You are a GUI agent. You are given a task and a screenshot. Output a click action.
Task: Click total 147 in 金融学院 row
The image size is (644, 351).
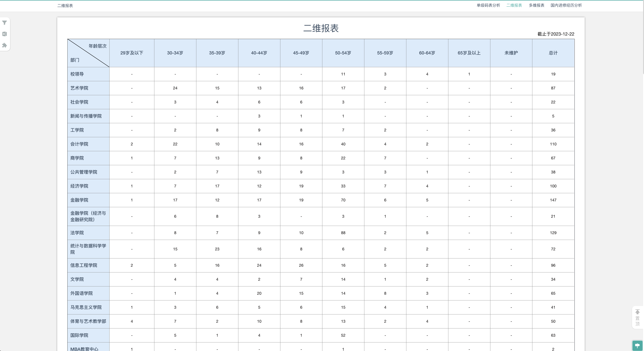(x=553, y=200)
